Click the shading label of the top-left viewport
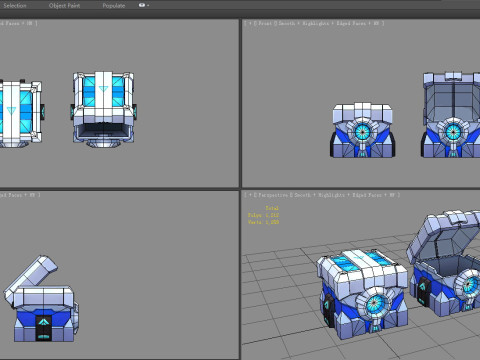Image resolution: width=480 pixels, height=360 pixels. pyautogui.click(x=18, y=23)
